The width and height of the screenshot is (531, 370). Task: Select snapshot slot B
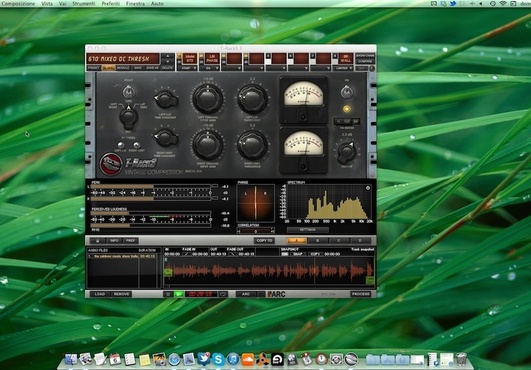click(318, 241)
